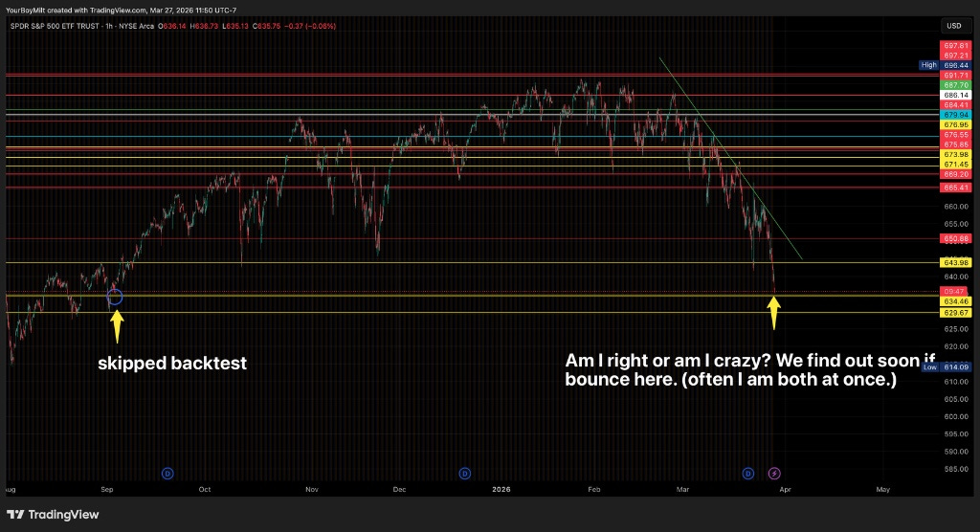Click the 660.00 price axis tick
The height and width of the screenshot is (532, 980).
click(956, 207)
